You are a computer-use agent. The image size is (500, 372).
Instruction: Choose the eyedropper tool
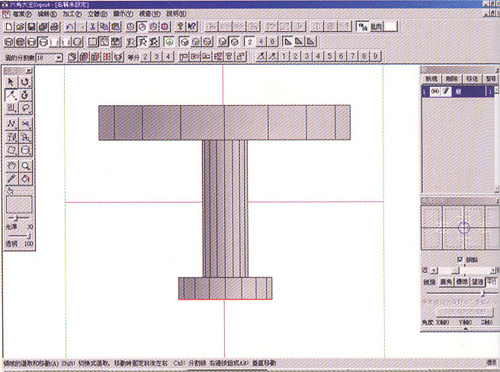[12, 179]
